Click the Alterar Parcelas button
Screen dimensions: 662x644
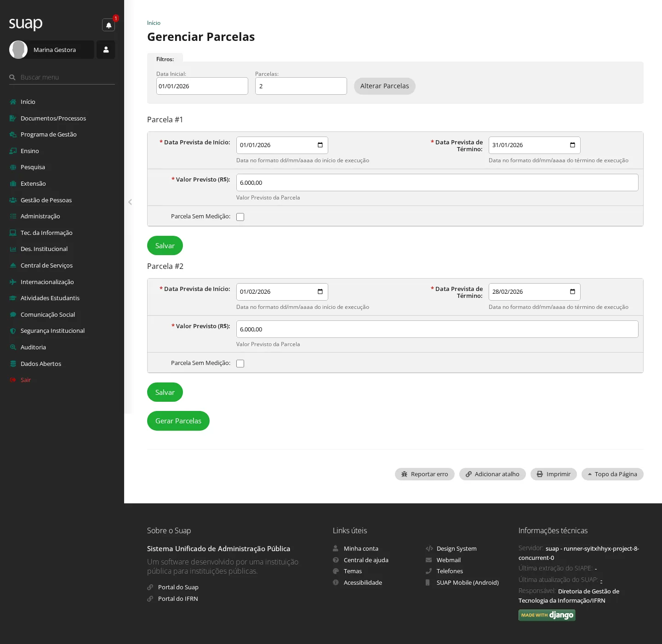(384, 86)
